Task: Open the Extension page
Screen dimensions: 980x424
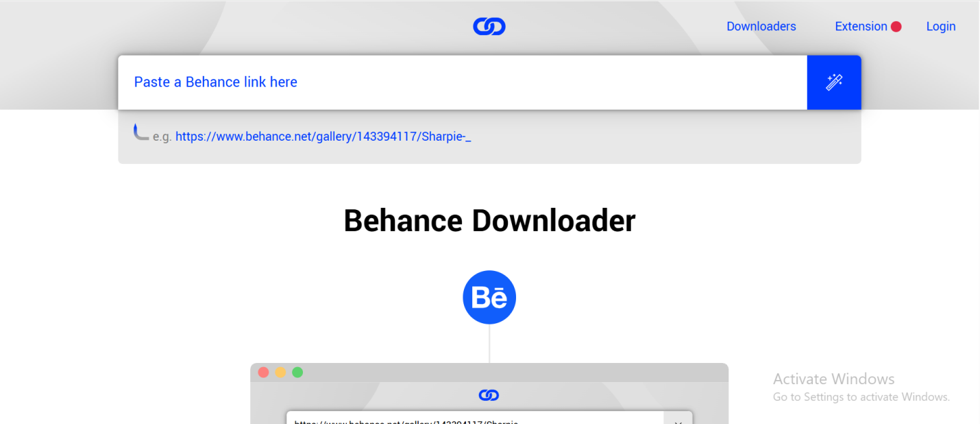Action: click(860, 26)
